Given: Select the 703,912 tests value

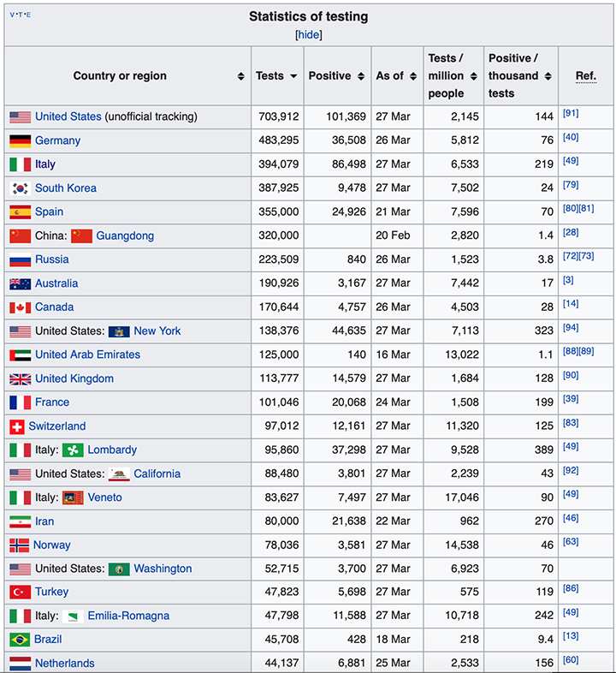Looking at the screenshot, I should [x=279, y=116].
